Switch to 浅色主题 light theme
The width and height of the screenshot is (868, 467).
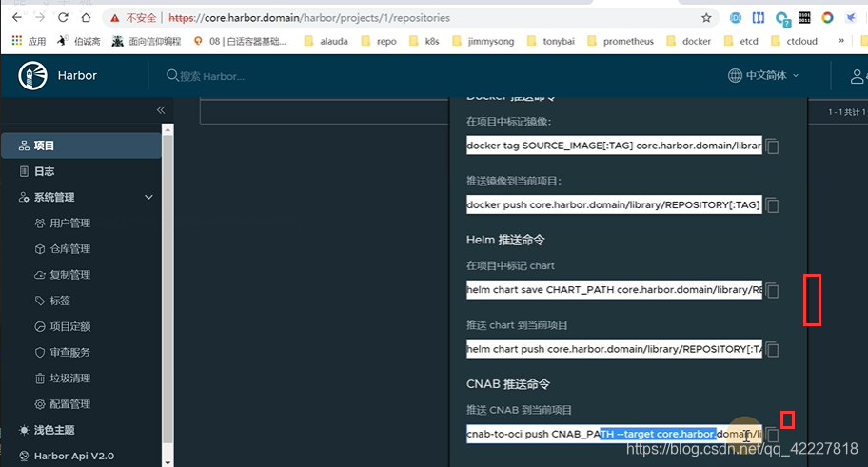click(47, 430)
